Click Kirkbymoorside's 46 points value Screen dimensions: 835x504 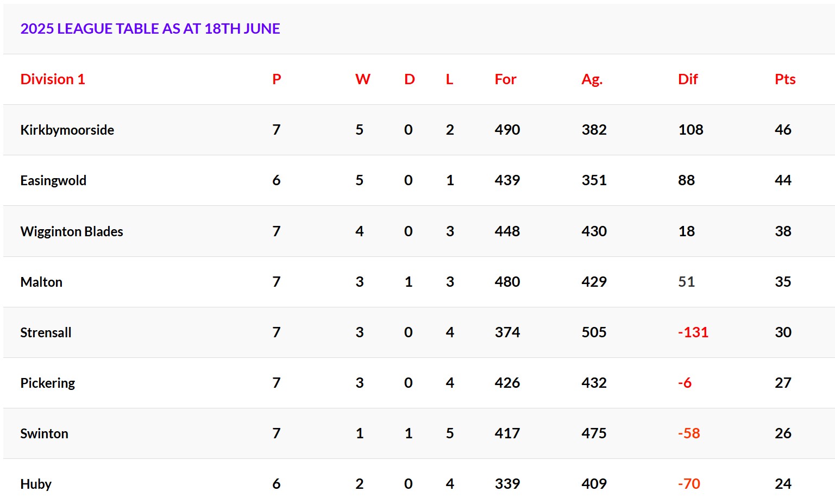click(783, 130)
